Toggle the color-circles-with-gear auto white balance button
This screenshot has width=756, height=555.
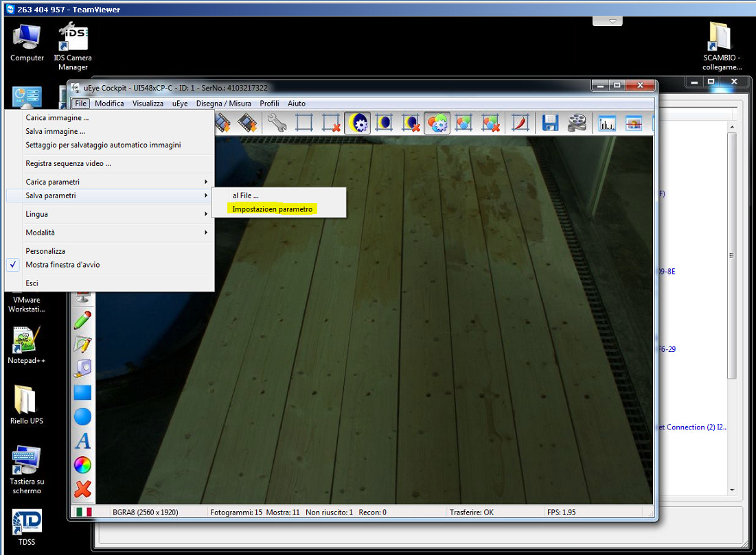[437, 123]
